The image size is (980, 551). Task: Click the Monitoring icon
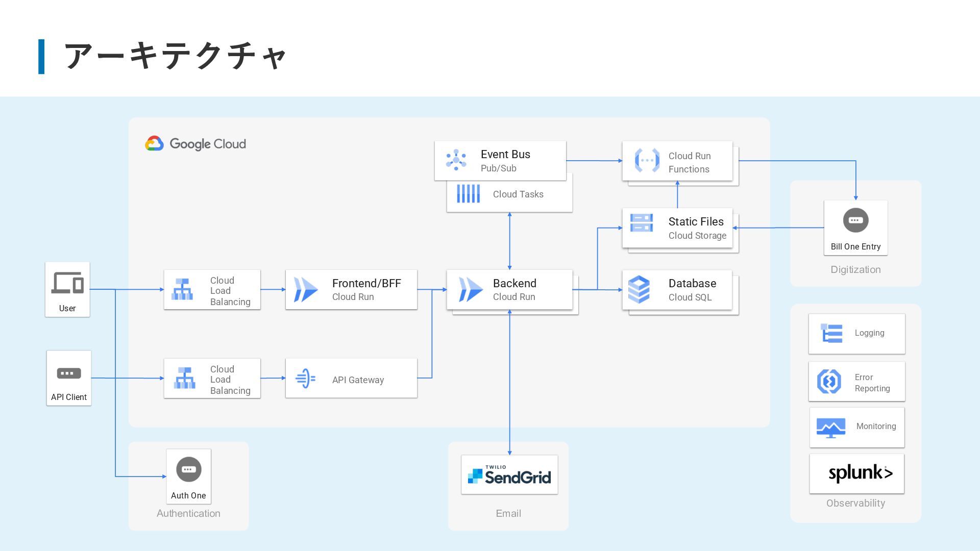830,428
